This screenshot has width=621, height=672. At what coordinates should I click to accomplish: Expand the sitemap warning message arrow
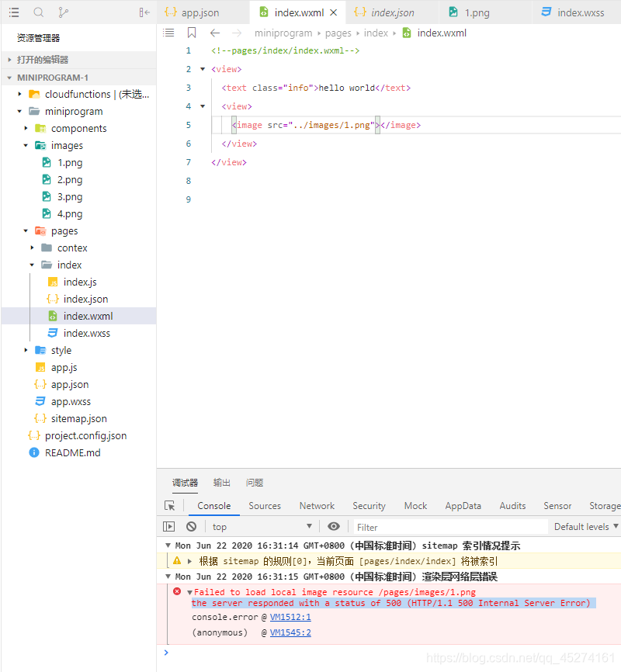189,561
